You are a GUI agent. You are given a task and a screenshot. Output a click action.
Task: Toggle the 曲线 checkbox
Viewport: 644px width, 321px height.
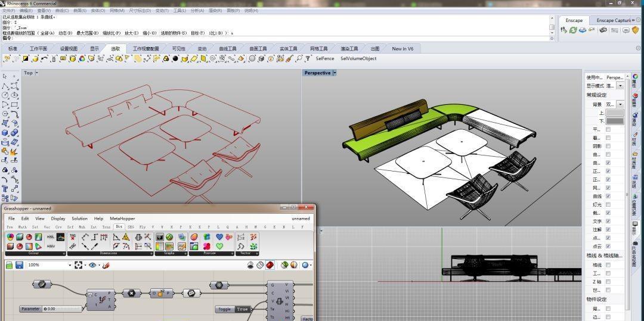pos(608,197)
